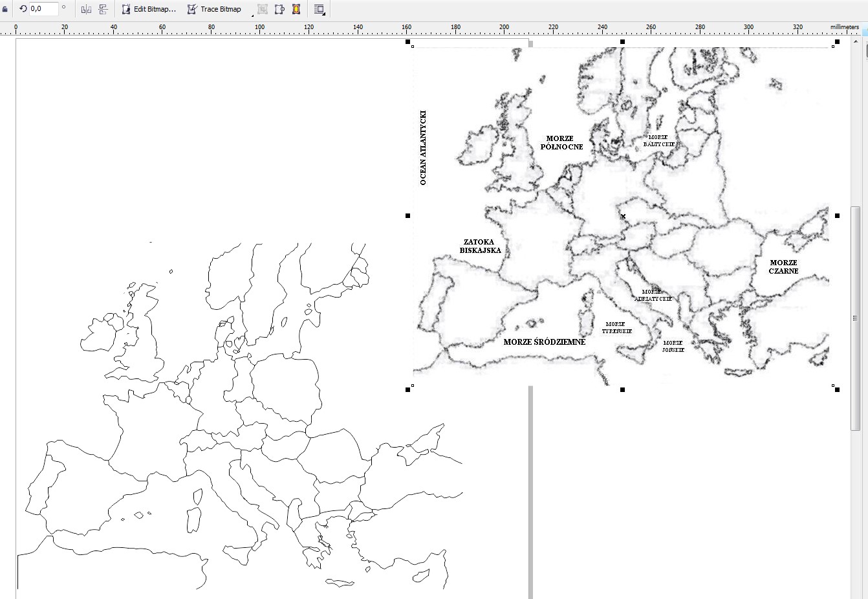The image size is (868, 599).
Task: Click the Resample Bitmap icon
Action: (279, 9)
